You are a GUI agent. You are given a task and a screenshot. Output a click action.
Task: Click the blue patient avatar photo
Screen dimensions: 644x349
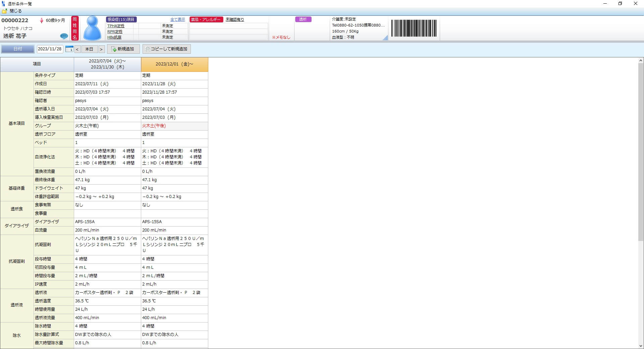point(92,28)
